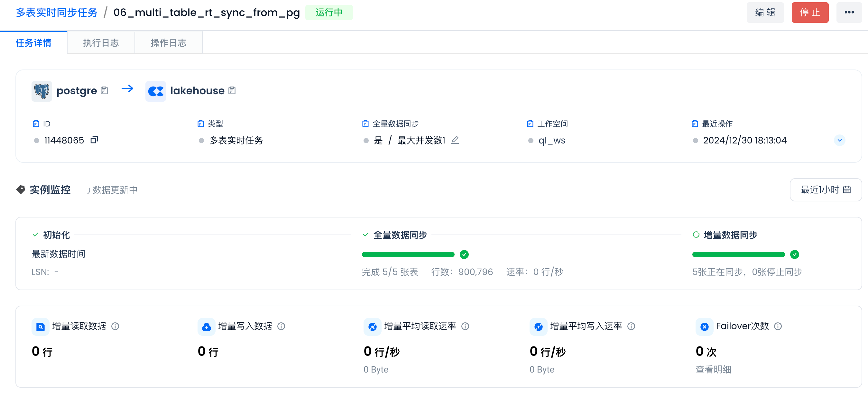Click the 增量数据同步 stage circle indicator

click(696, 235)
